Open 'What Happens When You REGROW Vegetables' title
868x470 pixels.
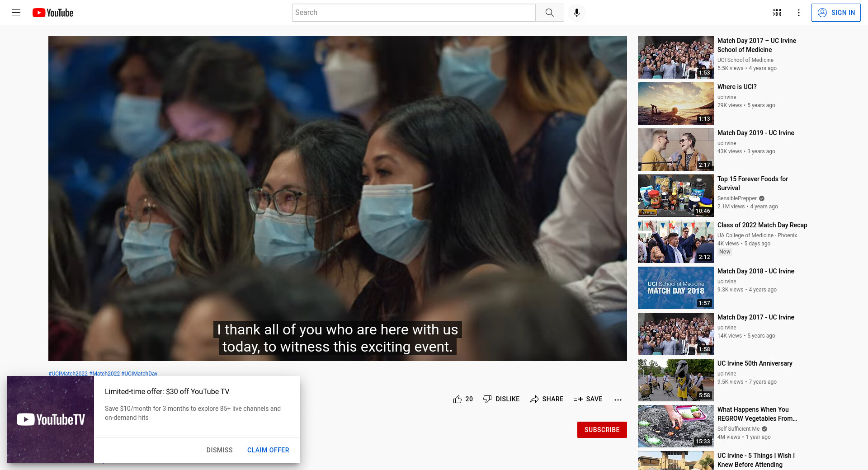click(x=757, y=414)
